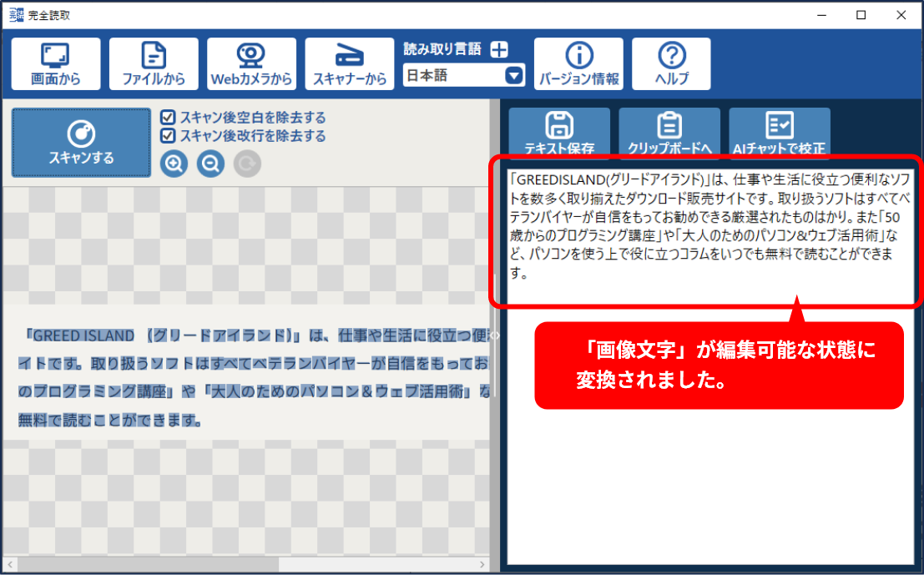The width and height of the screenshot is (924, 575).
Task: Open ヘルプ
Action: tap(671, 64)
